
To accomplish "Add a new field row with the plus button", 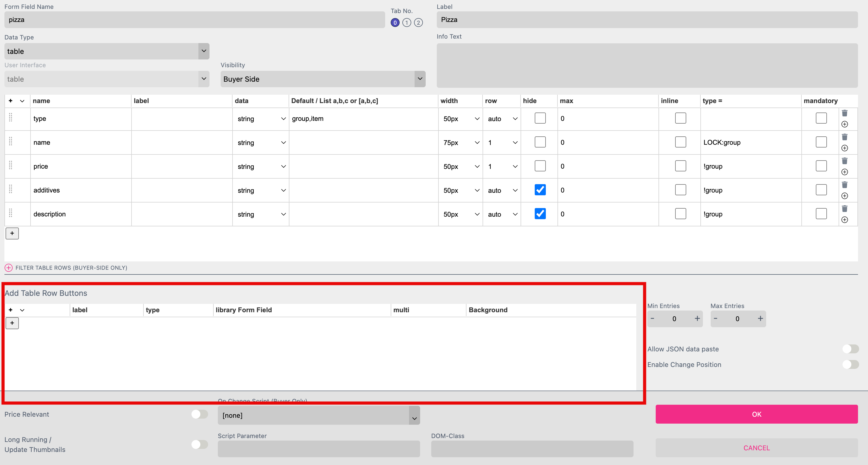I will pos(12,233).
